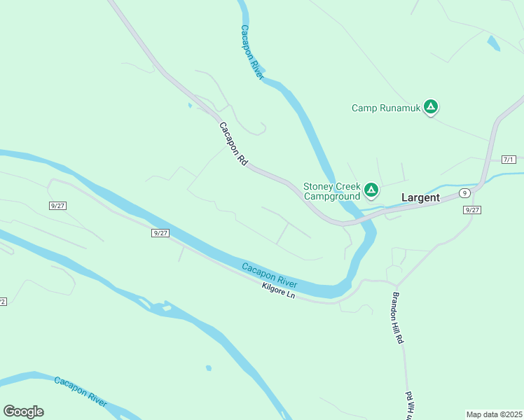Click the partial route shield at left edge
Viewport: 524px width, 420px height.
point(3,302)
